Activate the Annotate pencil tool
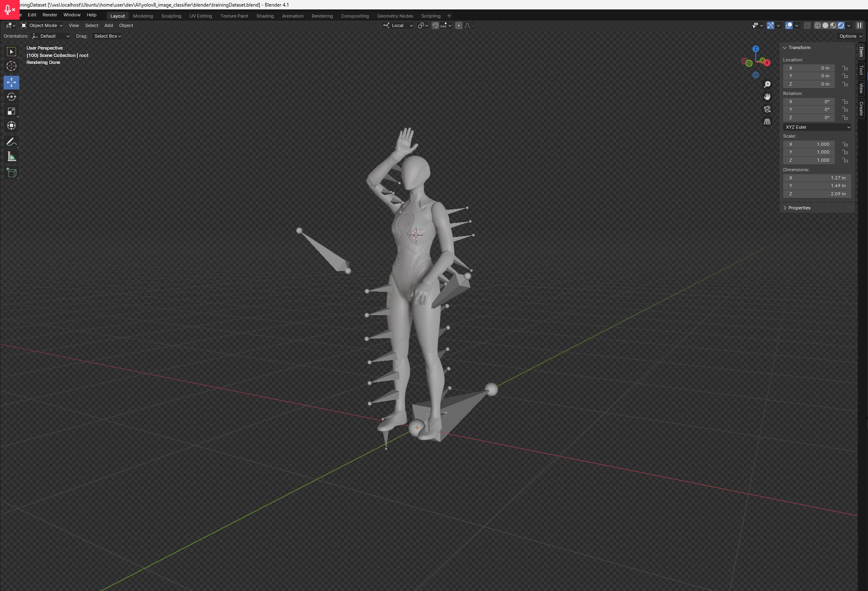Image resolution: width=868 pixels, height=591 pixels. click(x=11, y=142)
